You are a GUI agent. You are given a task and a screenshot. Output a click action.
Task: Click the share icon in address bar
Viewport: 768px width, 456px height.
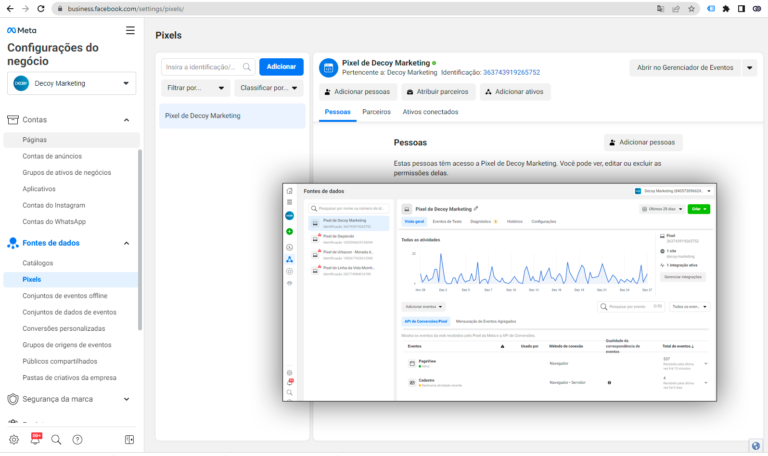tap(676, 9)
